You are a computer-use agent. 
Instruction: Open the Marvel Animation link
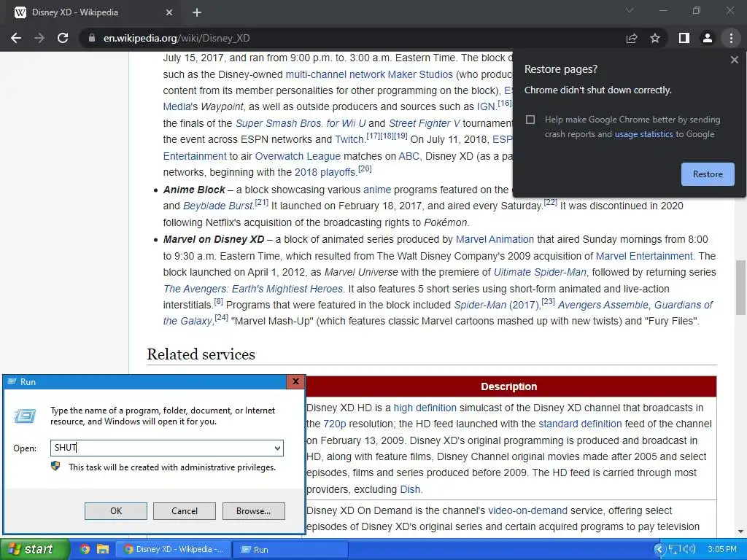tap(495, 239)
